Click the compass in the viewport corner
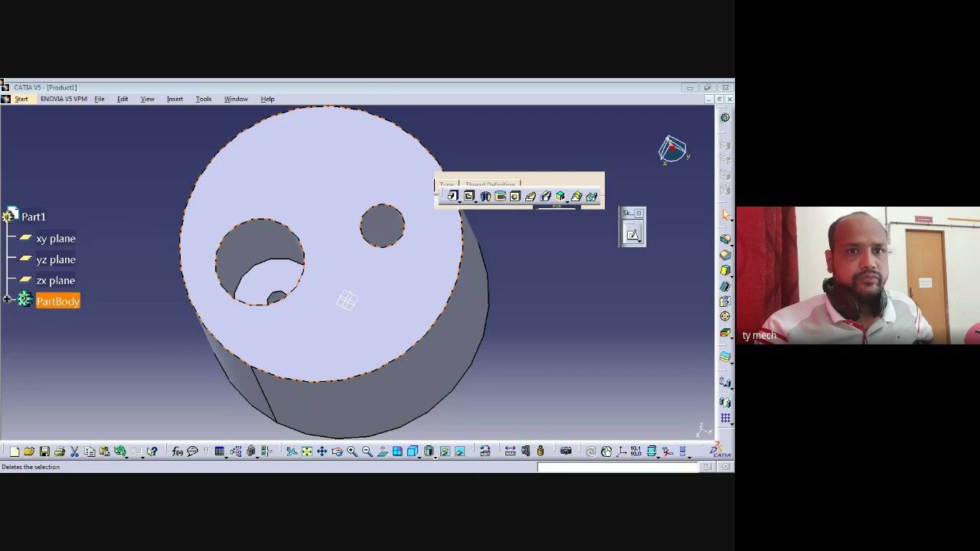This screenshot has height=551, width=980. click(x=674, y=150)
